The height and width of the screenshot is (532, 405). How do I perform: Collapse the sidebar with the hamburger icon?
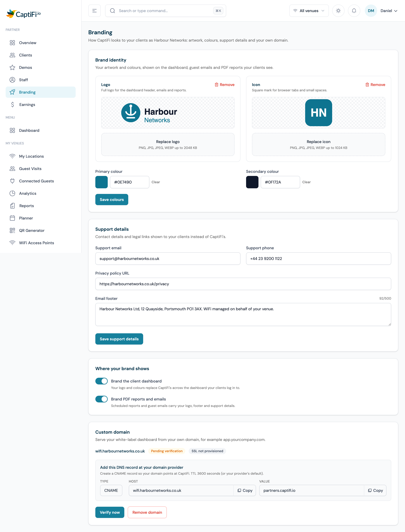point(94,11)
